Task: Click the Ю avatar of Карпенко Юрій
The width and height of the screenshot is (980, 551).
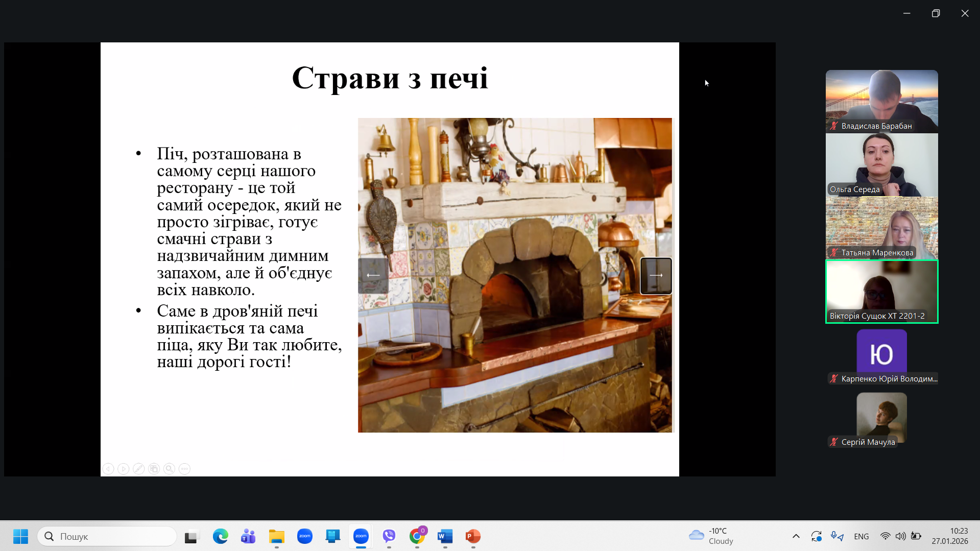Action: pos(881,353)
